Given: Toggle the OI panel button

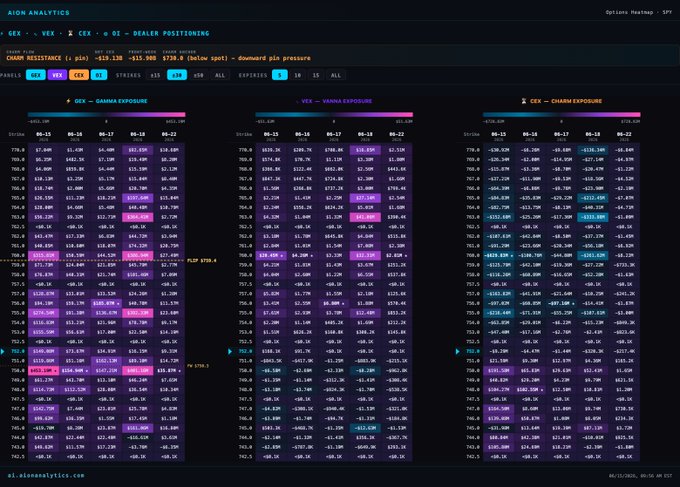Looking at the screenshot, I should [99, 75].
